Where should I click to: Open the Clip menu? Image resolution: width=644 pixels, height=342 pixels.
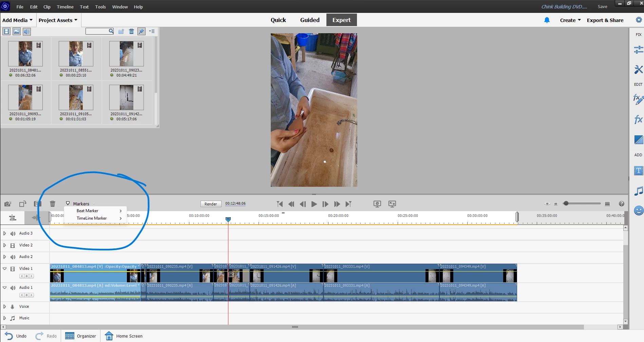(47, 7)
